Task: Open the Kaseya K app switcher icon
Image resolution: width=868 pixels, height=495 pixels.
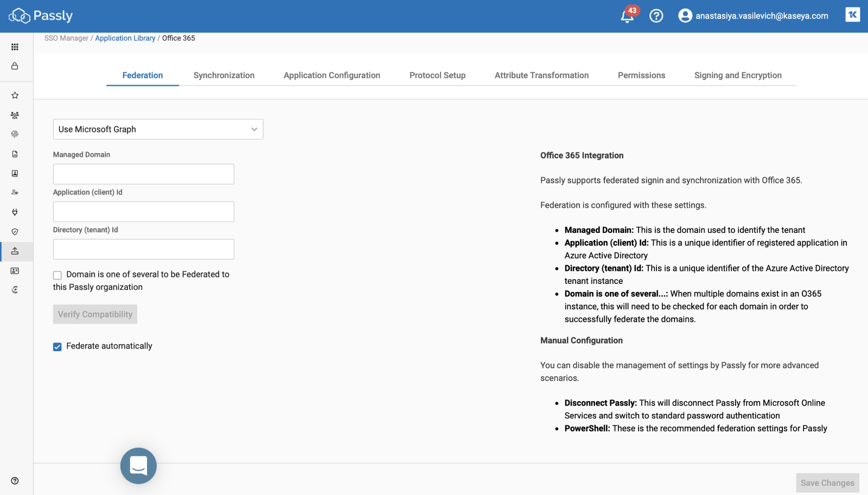Action: point(853,15)
